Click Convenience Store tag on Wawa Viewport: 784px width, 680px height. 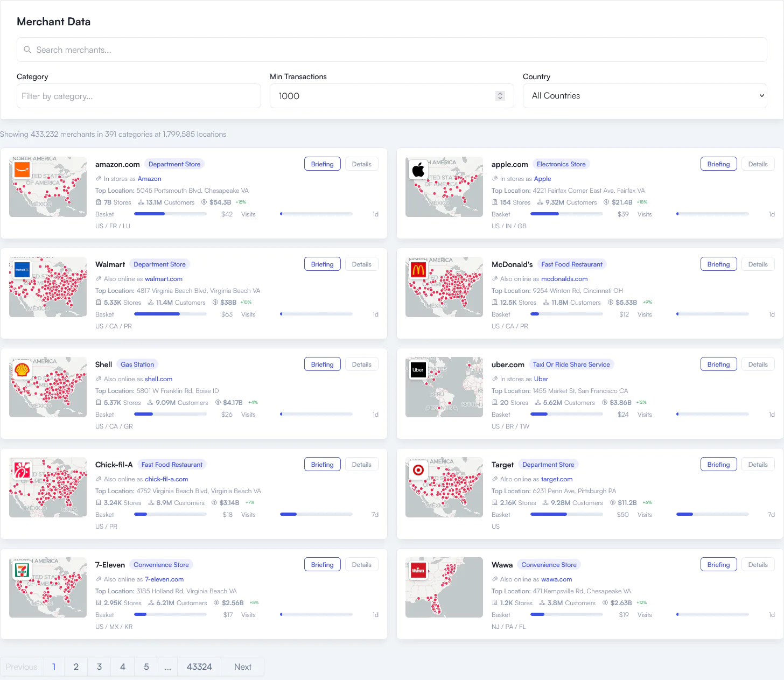pos(549,565)
